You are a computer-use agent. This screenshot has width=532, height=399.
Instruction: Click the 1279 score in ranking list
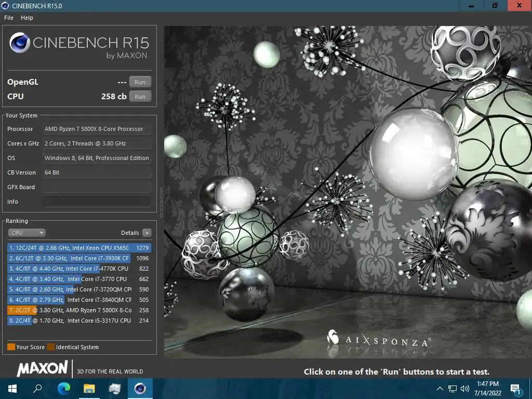pos(142,248)
